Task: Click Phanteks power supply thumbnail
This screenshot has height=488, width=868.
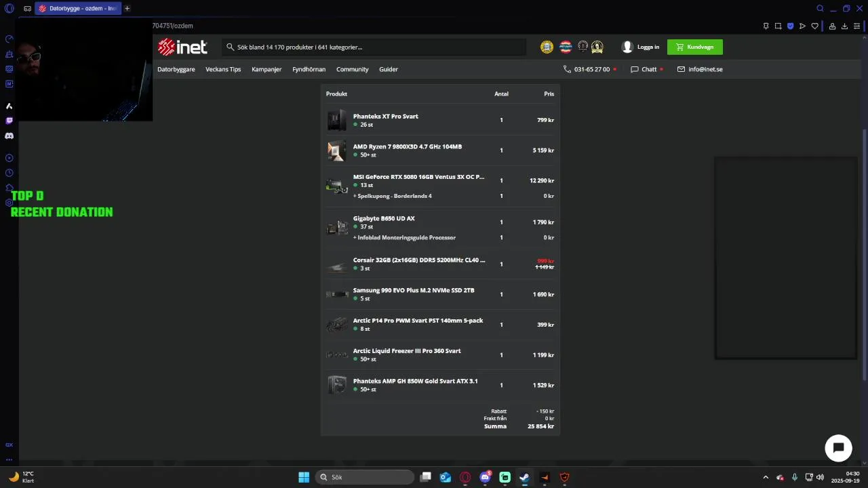Action: 336,385
